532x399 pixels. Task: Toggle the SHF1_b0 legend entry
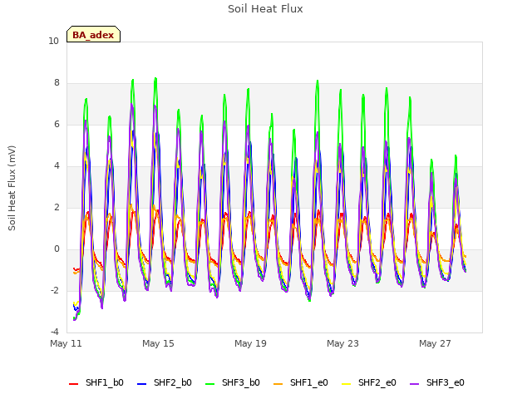(96, 382)
